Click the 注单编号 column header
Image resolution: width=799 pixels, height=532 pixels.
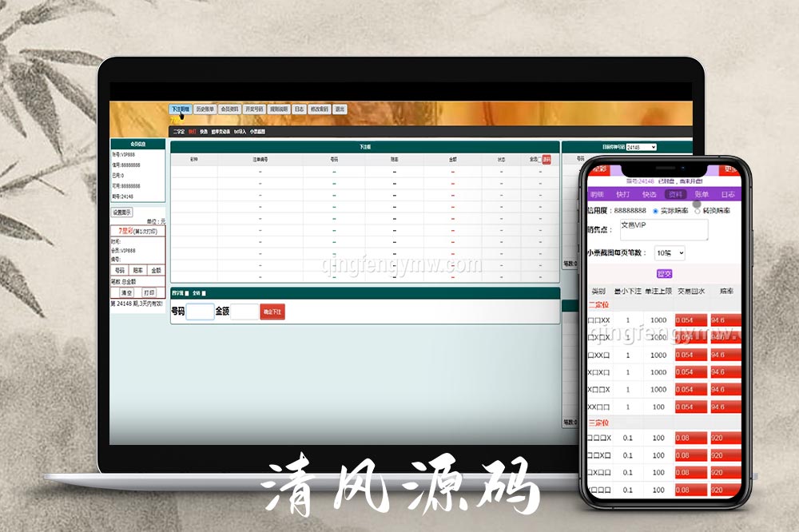[260, 160]
